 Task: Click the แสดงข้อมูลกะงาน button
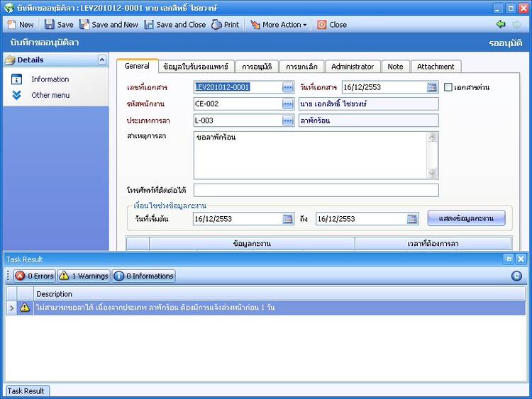click(466, 218)
